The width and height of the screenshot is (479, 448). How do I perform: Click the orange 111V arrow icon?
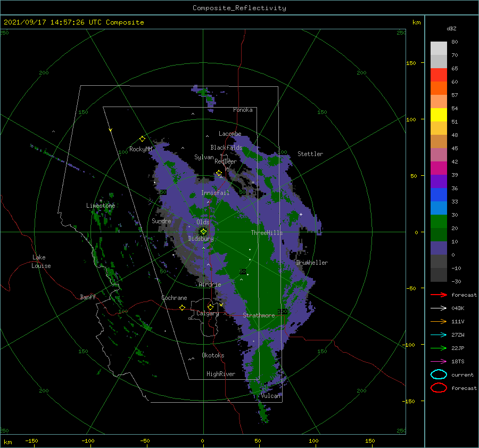(x=439, y=321)
